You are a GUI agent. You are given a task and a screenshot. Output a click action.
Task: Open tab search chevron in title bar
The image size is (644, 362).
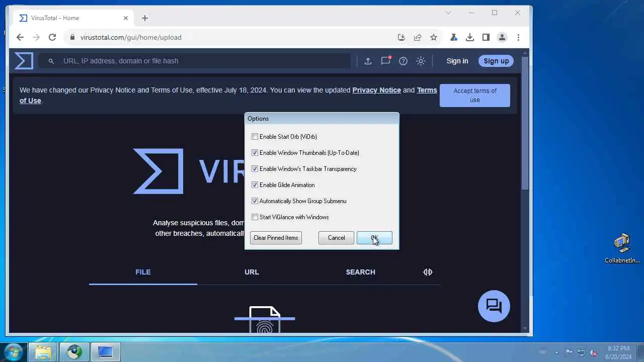point(448,13)
